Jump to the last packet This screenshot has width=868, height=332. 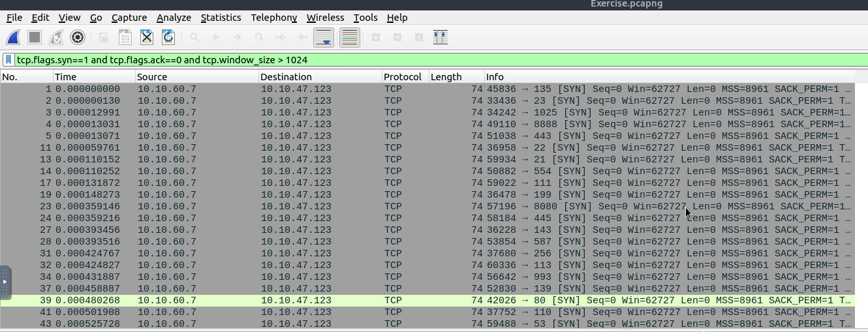[x=302, y=38]
